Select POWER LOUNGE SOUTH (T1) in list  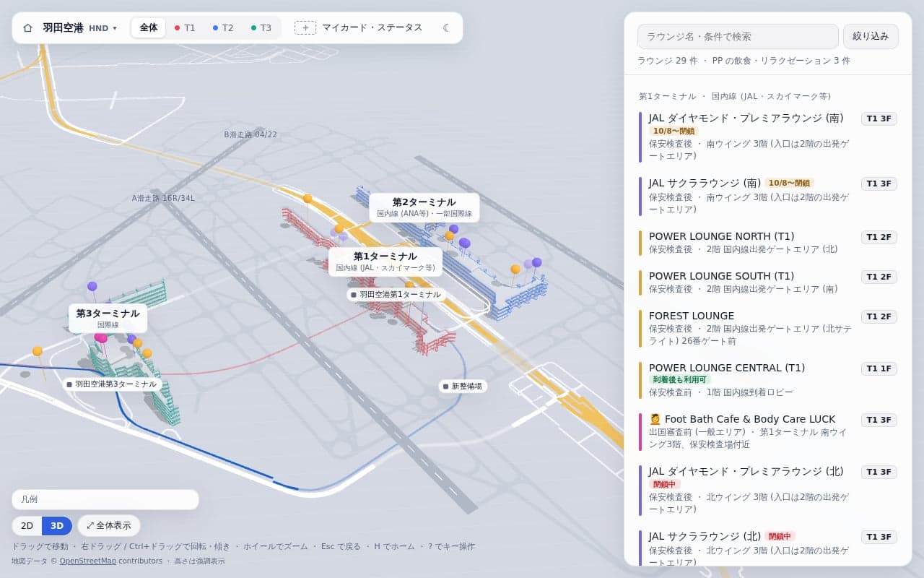768,282
